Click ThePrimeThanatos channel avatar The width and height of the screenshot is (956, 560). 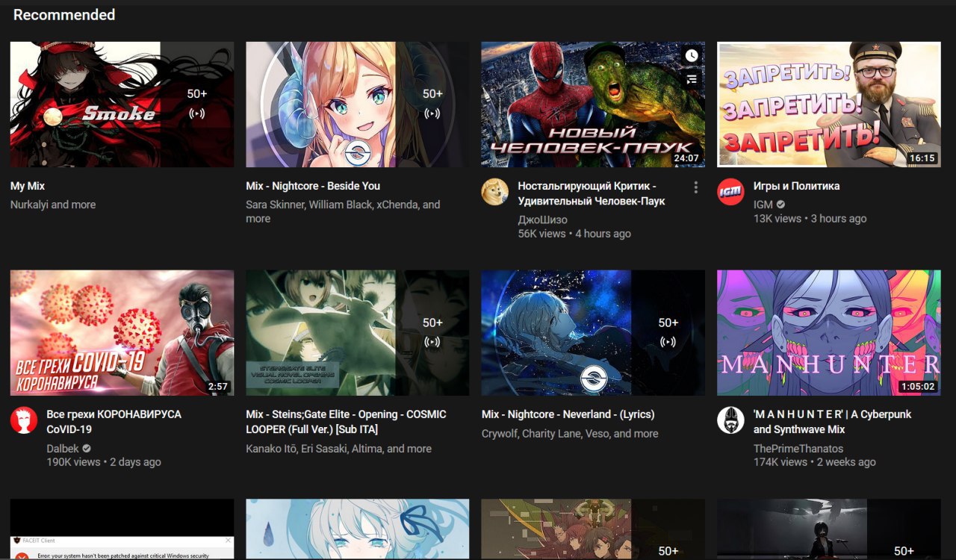pyautogui.click(x=730, y=420)
